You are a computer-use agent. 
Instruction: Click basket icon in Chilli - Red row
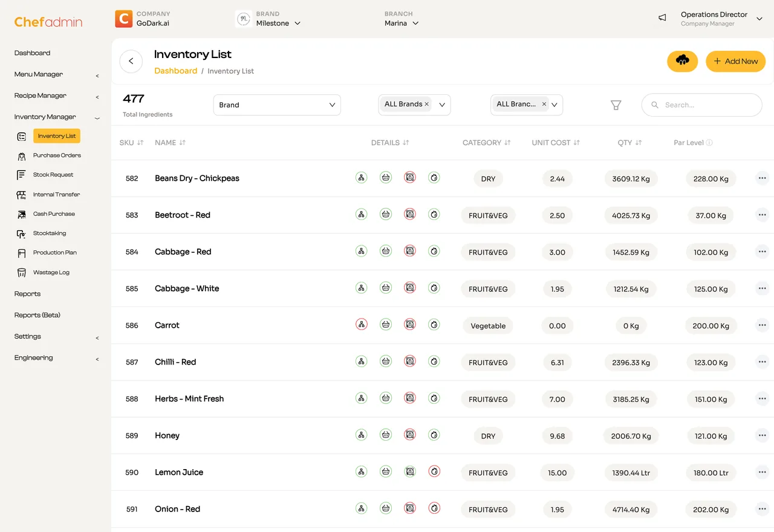(x=386, y=362)
